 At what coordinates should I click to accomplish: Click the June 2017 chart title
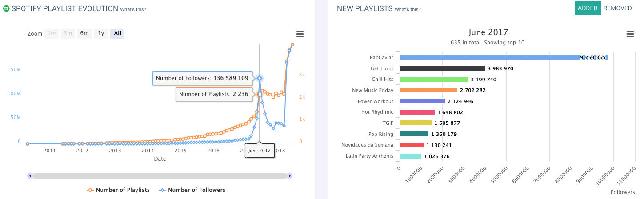[488, 32]
